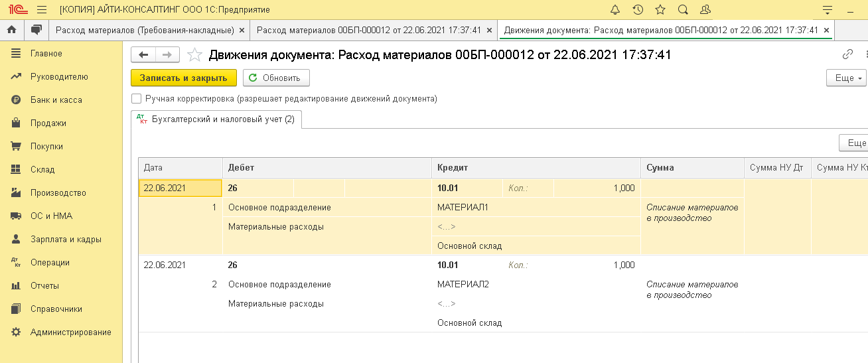Open favorites star in title bar
The image size is (868, 363).
coord(660,10)
